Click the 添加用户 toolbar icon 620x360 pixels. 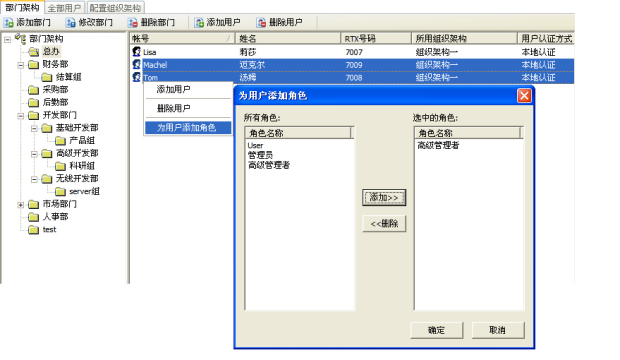pyautogui.click(x=199, y=23)
